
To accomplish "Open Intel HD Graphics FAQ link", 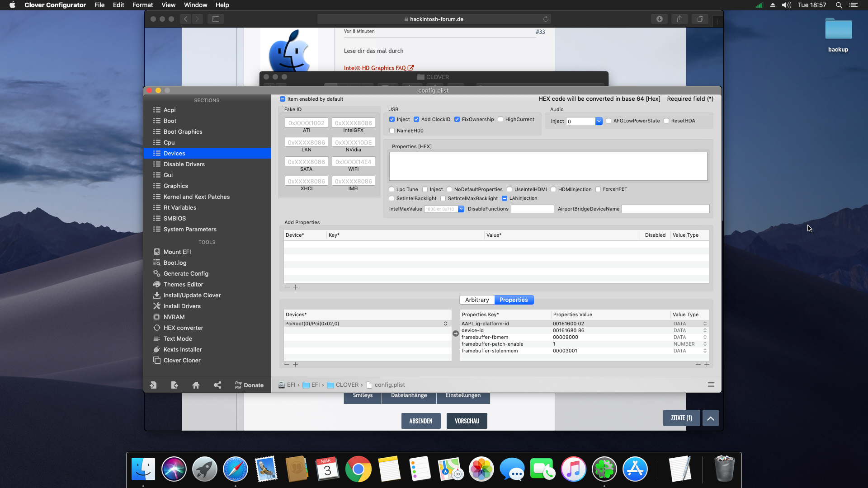I will point(379,68).
